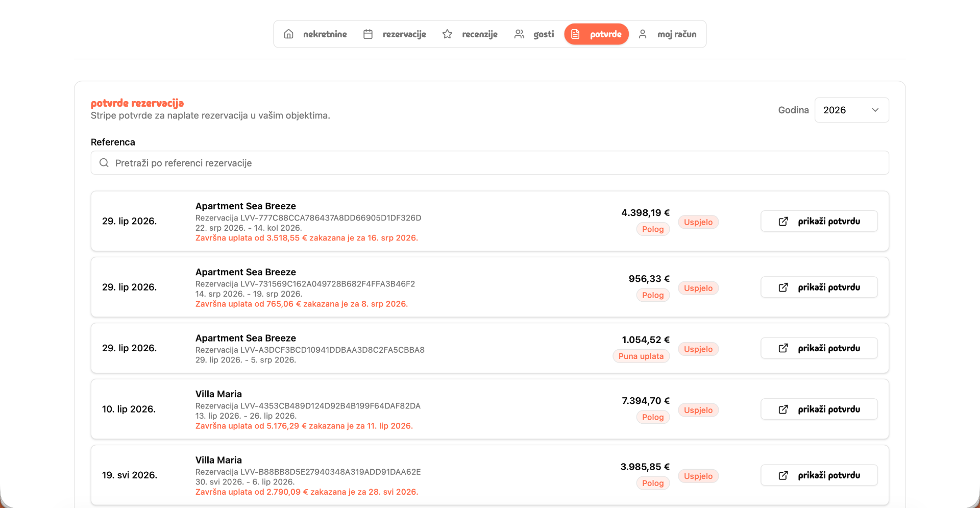The width and height of the screenshot is (980, 508).
Task: Click the Puna uplata badge
Action: click(641, 356)
